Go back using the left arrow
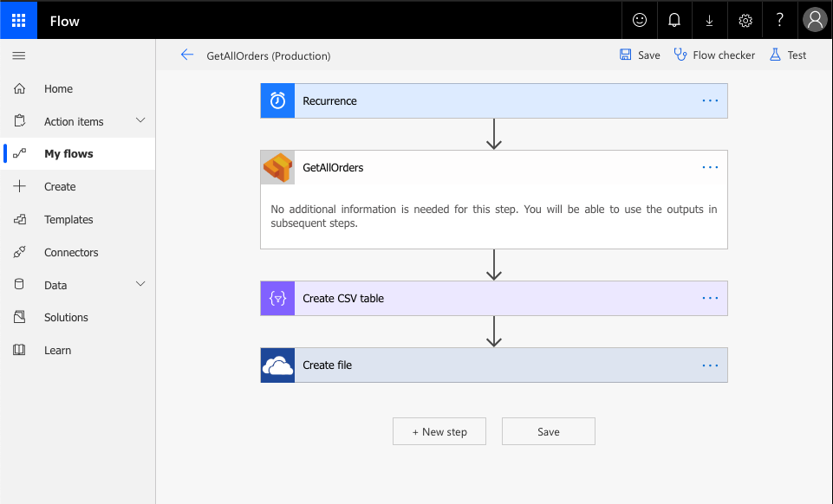Viewport: 833px width, 504px height. tap(186, 55)
